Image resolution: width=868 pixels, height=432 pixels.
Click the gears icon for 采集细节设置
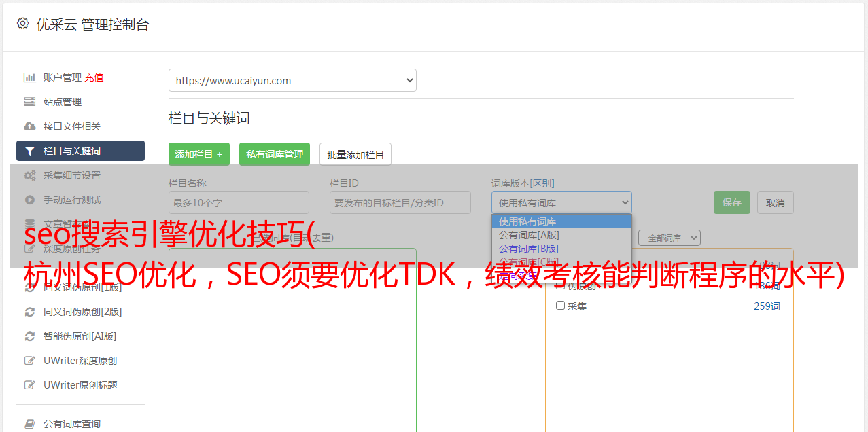click(30, 175)
